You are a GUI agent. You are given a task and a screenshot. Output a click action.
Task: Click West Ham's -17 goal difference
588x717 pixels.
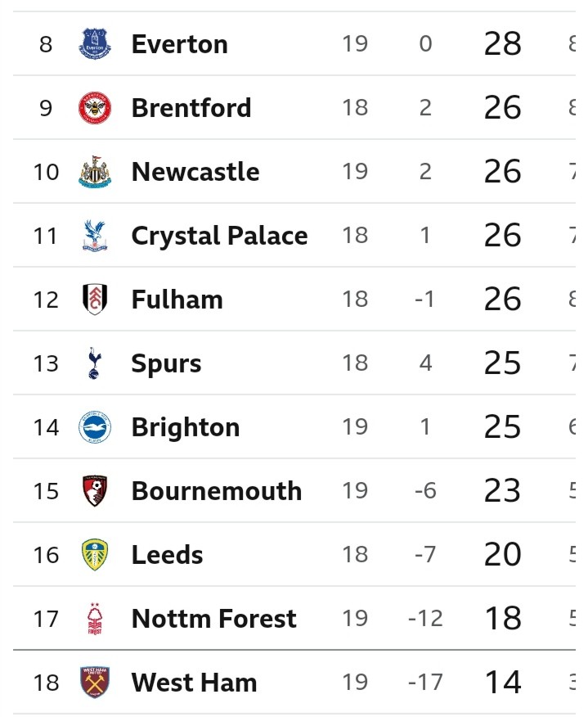[x=424, y=683]
